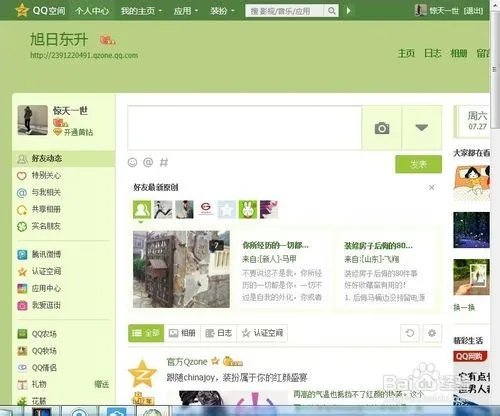Select the 全部 feed filter tab
Image resolution: width=500 pixels, height=416 pixels.
(146, 333)
